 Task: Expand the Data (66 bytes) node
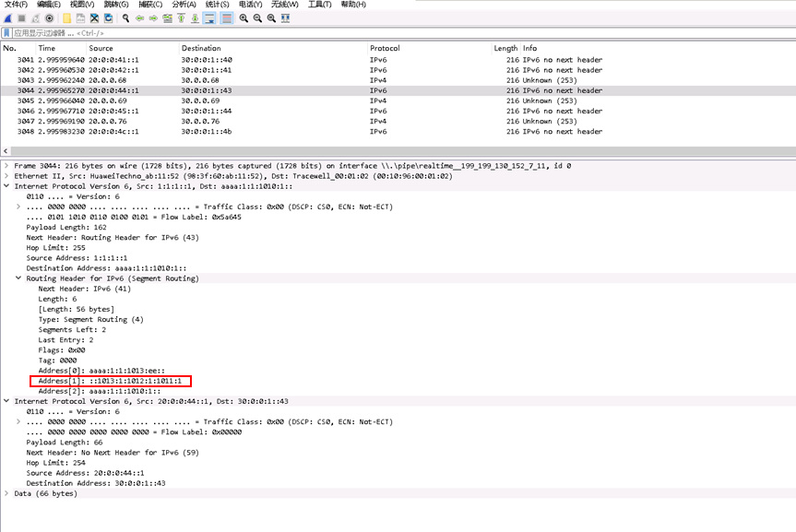pos(7,493)
